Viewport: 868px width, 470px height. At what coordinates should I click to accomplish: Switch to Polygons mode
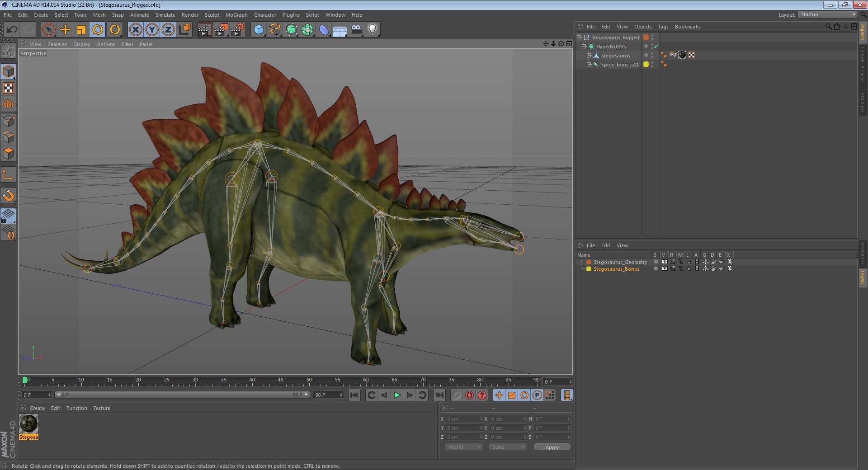click(x=9, y=154)
